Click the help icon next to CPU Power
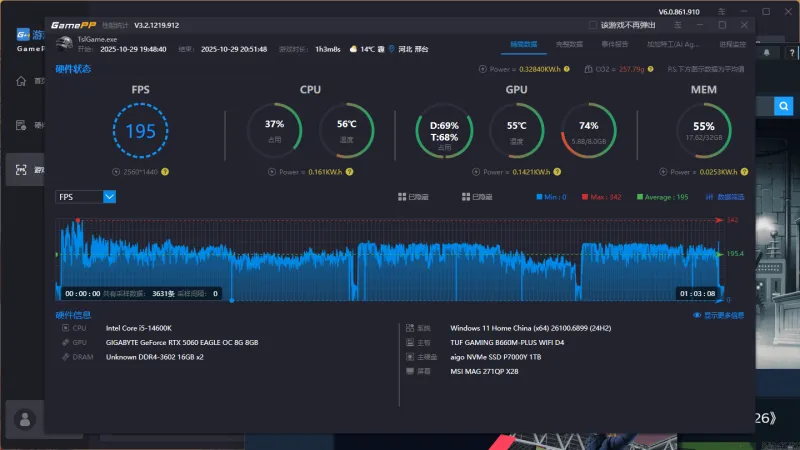 coord(350,171)
